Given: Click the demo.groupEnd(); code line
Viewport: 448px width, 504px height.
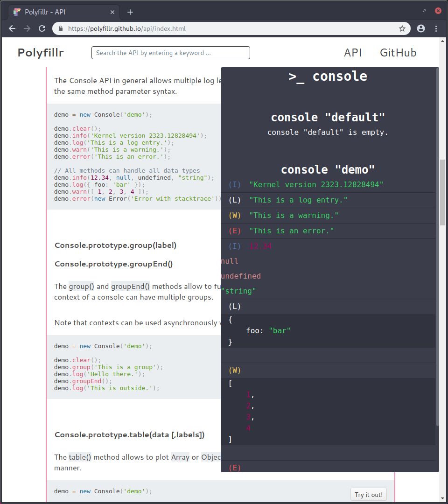Looking at the screenshot, I should pos(83,381).
